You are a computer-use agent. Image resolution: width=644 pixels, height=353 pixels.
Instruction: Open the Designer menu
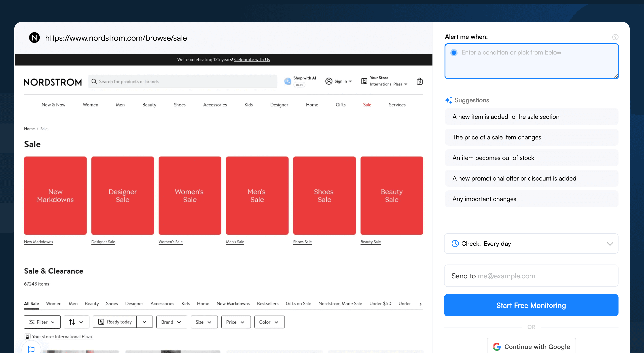[279, 105]
